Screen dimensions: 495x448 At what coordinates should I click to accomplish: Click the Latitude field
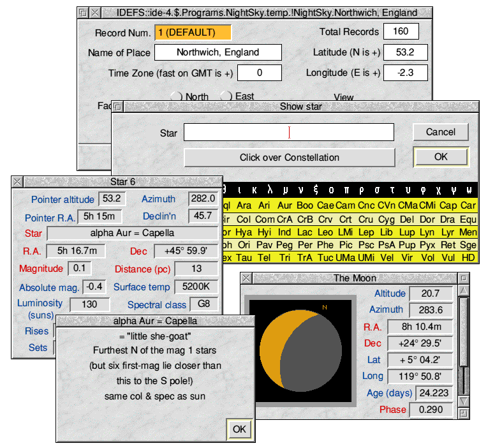[x=405, y=52]
